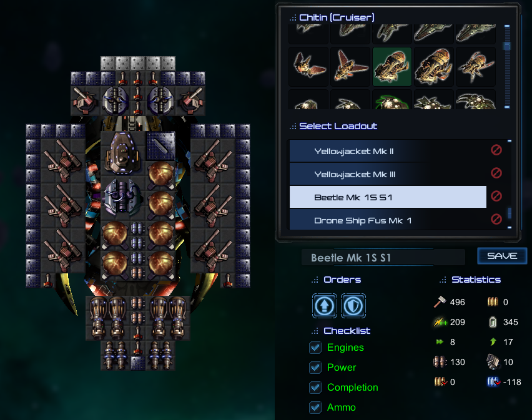
Task: Toggle the Engines checklist checkbox
Action: [x=315, y=348]
